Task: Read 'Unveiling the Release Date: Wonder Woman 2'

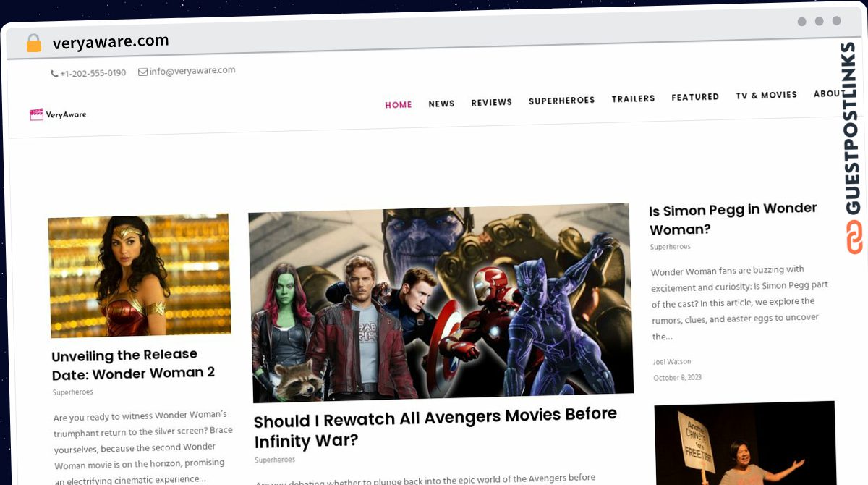Action: point(134,364)
